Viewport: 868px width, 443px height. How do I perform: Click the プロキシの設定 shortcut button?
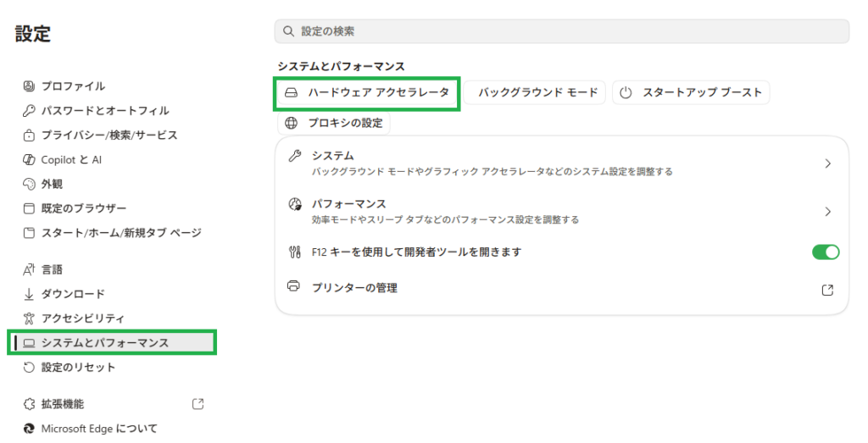(334, 123)
